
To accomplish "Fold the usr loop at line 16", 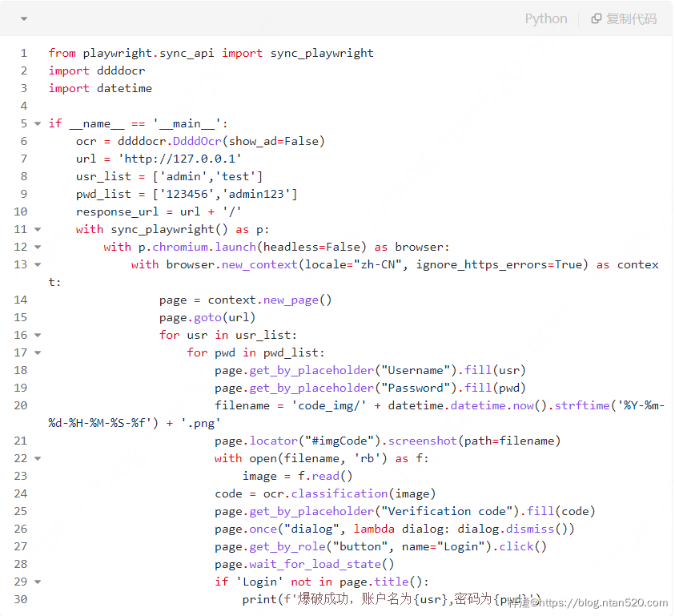I will (x=38, y=335).
